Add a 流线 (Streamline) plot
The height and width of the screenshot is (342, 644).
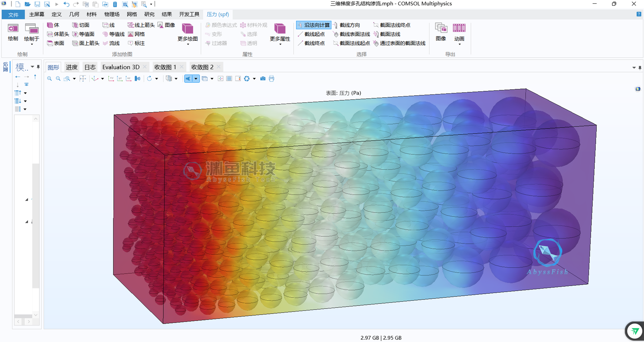(111, 43)
